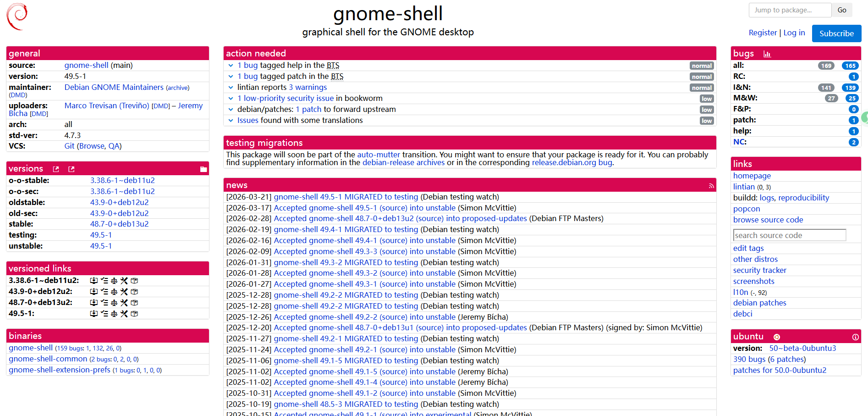Open the scales copyright icon for 48.7-0+deb13u2
Image resolution: width=868 pixels, height=416 pixels.
click(114, 303)
